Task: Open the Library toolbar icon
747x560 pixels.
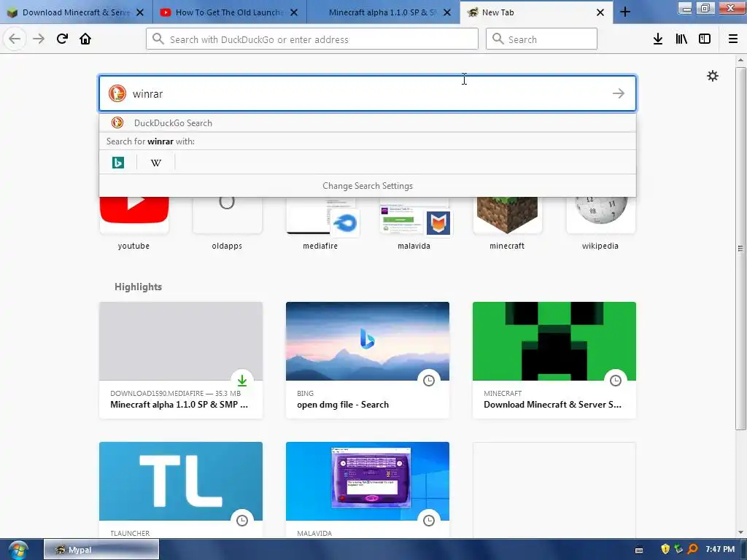Action: coord(681,39)
